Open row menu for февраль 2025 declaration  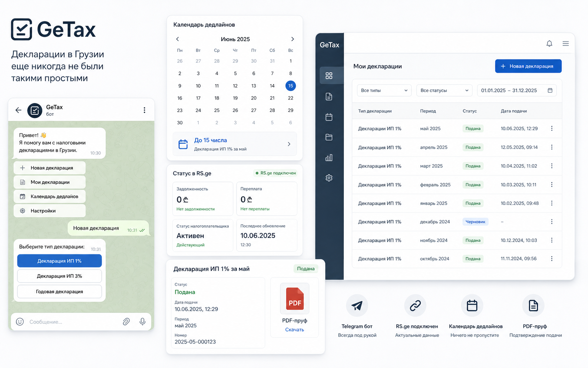click(552, 184)
